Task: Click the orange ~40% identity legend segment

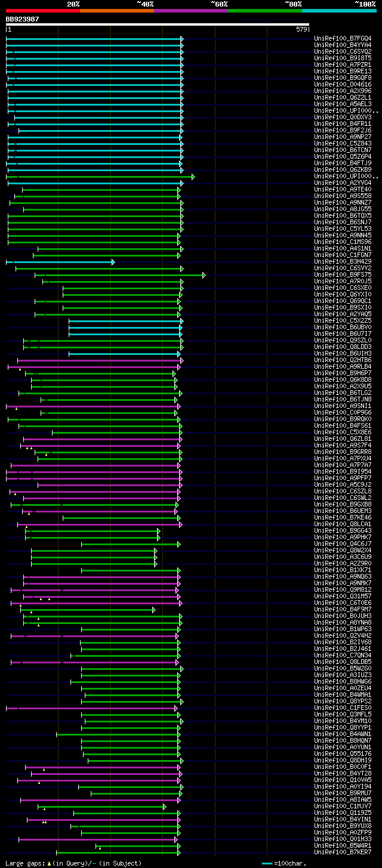Action: tap(116, 11)
